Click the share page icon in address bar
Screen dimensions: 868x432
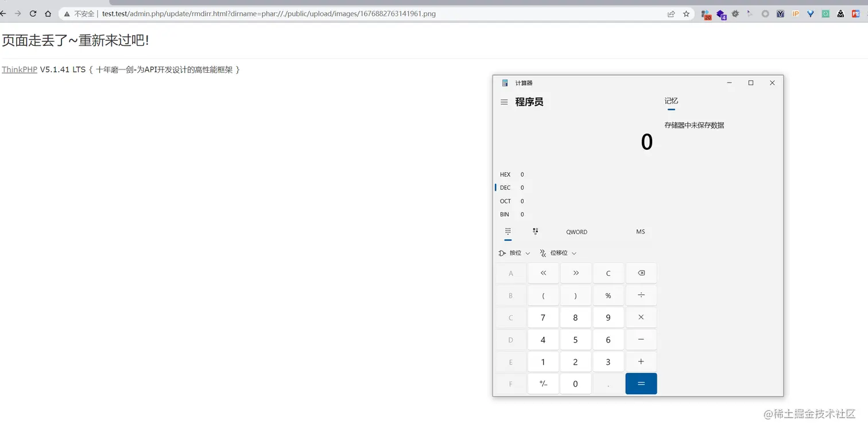tap(671, 14)
